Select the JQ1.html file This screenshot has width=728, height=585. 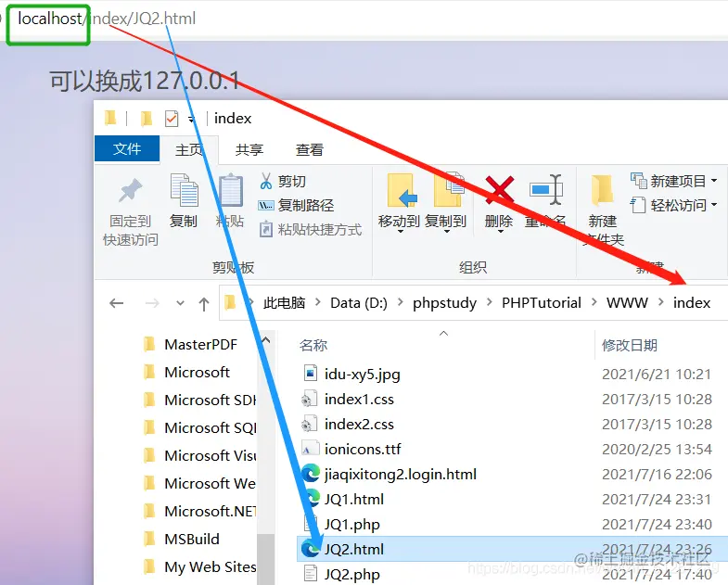pos(354,499)
